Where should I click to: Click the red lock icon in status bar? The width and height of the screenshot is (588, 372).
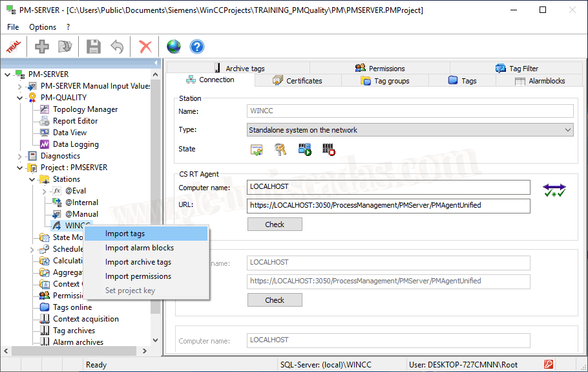click(549, 365)
